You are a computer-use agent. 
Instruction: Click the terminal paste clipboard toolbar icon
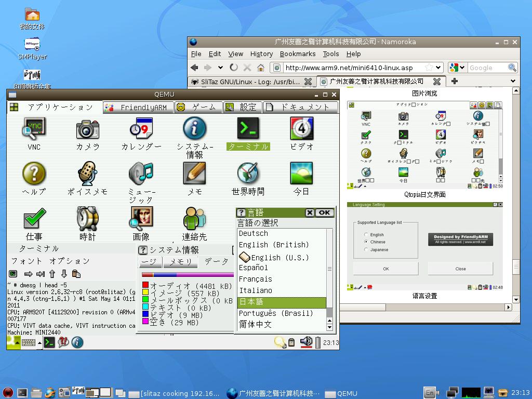77,274
